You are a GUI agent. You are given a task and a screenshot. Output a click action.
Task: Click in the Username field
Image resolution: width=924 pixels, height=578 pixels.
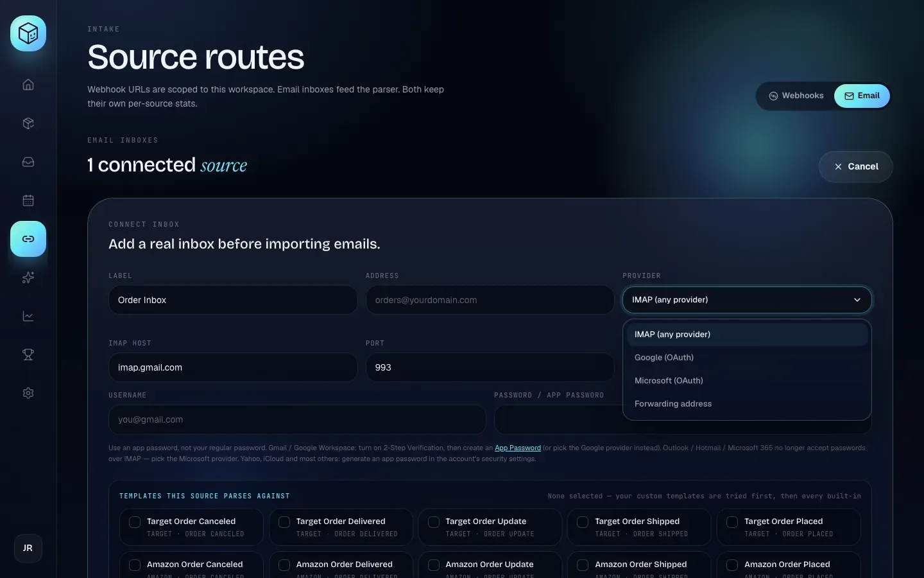click(x=297, y=419)
